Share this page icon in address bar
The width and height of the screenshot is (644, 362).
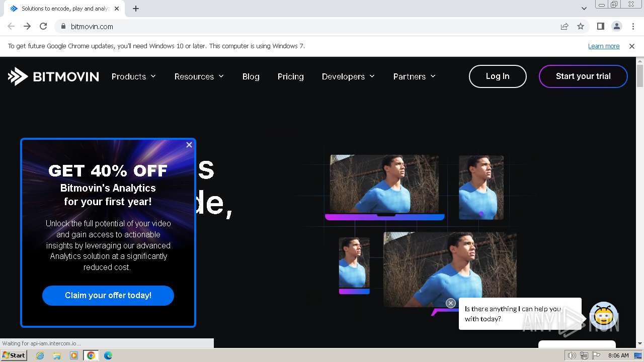tap(565, 27)
